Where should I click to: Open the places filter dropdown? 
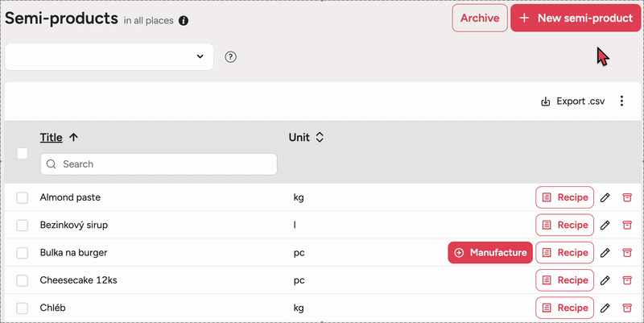click(x=109, y=56)
